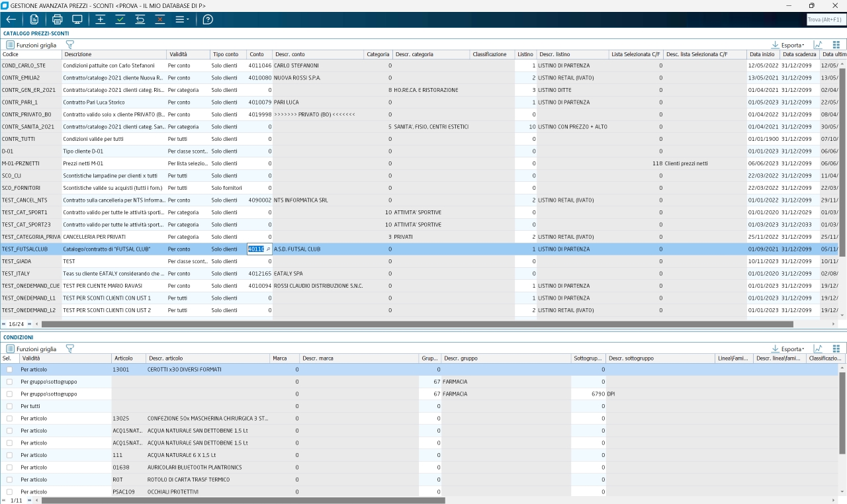The height and width of the screenshot is (504, 847).
Task: Check the box for OCCHIALI PROTETTIVI row
Action: [x=9, y=492]
